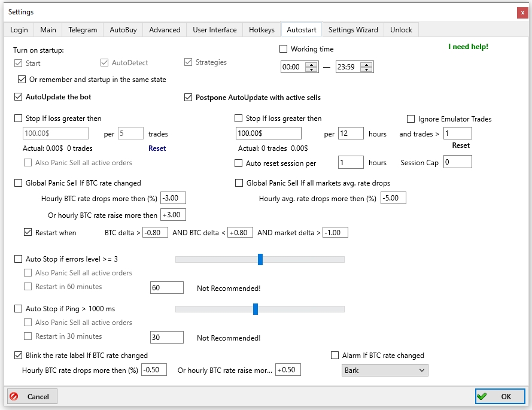Click the Restart in 30 minutes value field
Screen dimensions: 532x410
[x=167, y=338]
